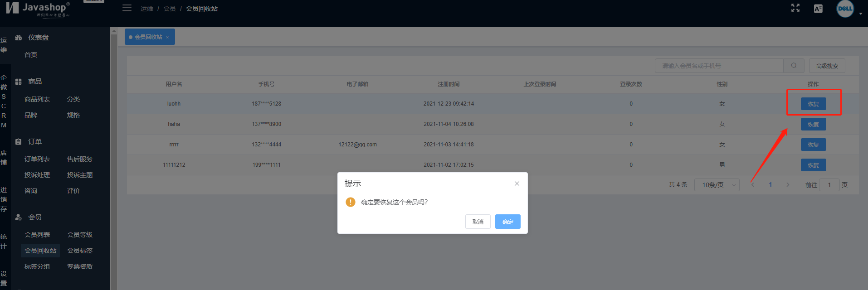This screenshot has height=290, width=868.
Task: Open the 10条/页 page size dropdown
Action: [x=717, y=185]
